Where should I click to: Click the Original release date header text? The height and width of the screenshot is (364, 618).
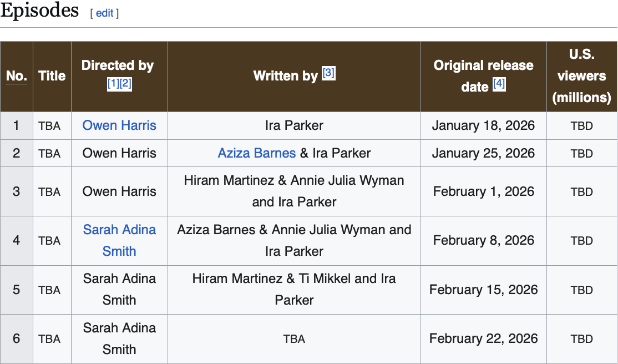point(484,75)
